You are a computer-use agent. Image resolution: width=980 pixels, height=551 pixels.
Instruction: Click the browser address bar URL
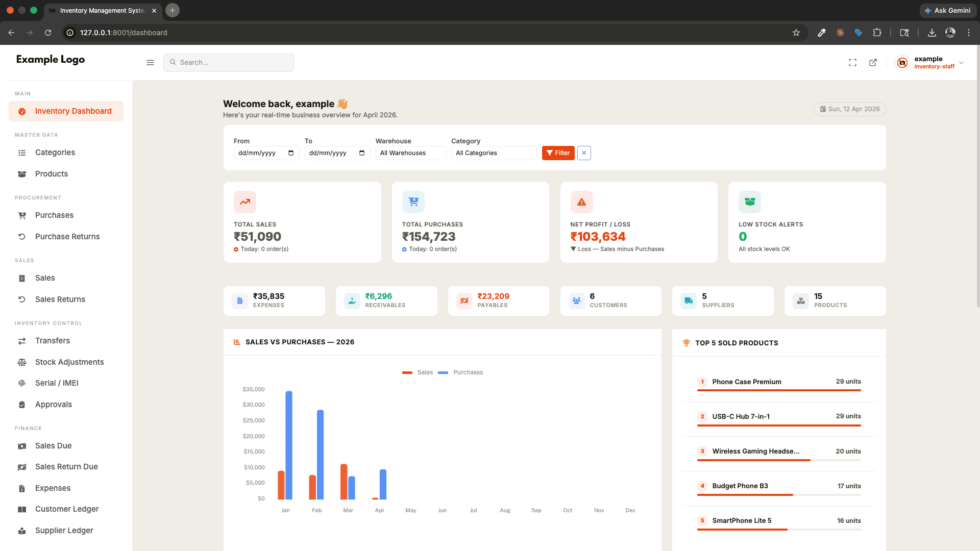click(x=124, y=33)
